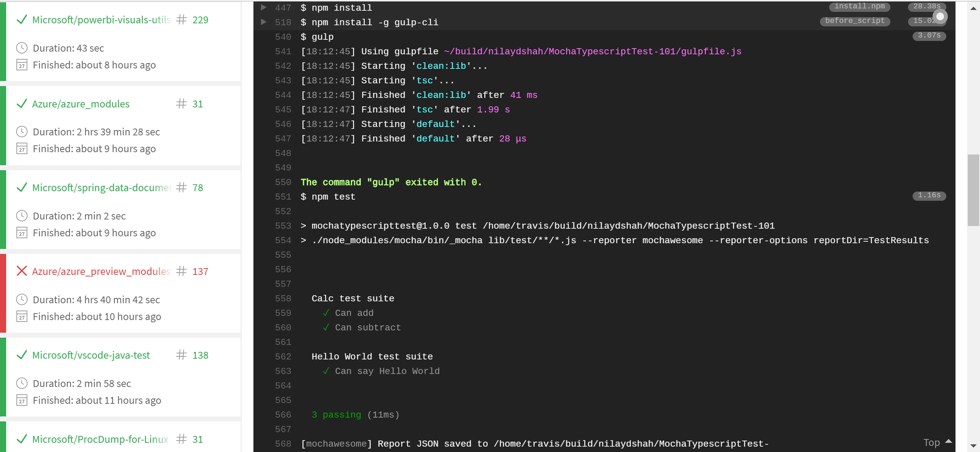The width and height of the screenshot is (980, 452).
Task: Click 'Calc test suite' log text
Action: tap(353, 299)
